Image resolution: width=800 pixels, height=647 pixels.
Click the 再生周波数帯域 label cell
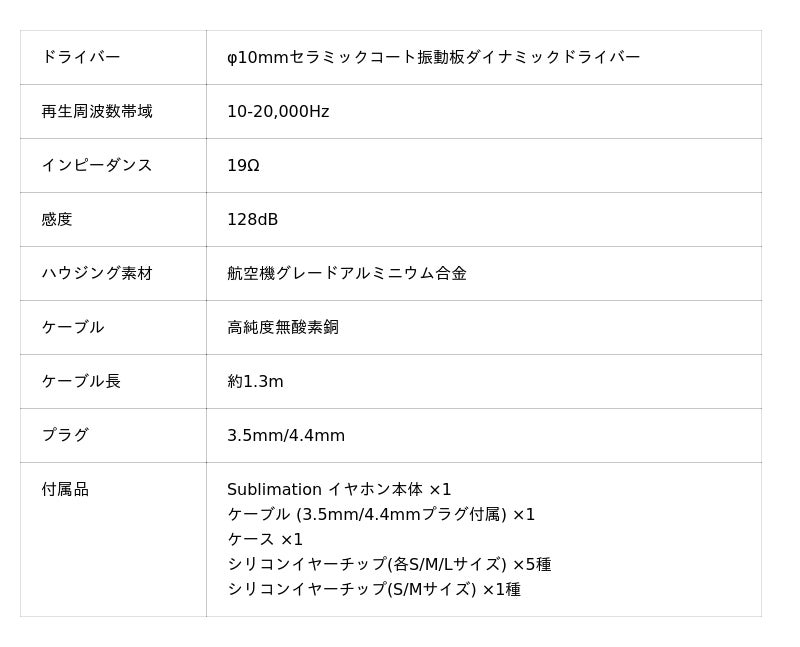[96, 112]
